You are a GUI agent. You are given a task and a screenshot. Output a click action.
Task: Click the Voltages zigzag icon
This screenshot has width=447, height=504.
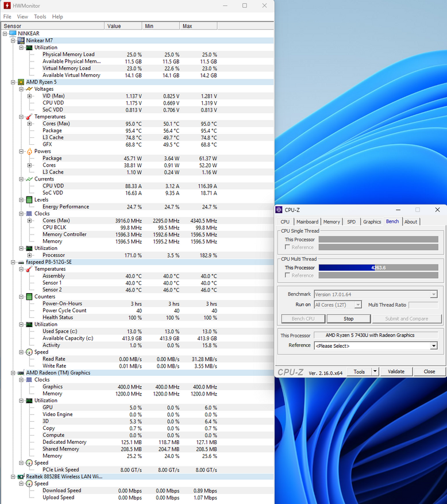(x=29, y=89)
